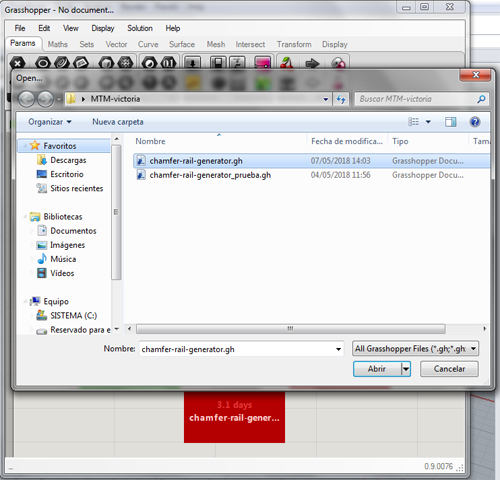The image size is (500, 480).
Task: Open the Edit menu in Grasshopper
Action: click(44, 28)
